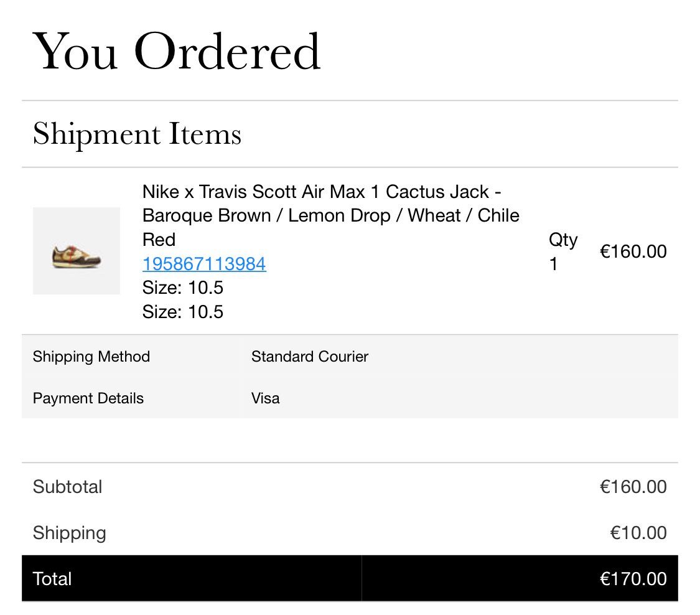The image size is (700, 615).
Task: Click the Qty 1 quantity text
Action: (563, 251)
